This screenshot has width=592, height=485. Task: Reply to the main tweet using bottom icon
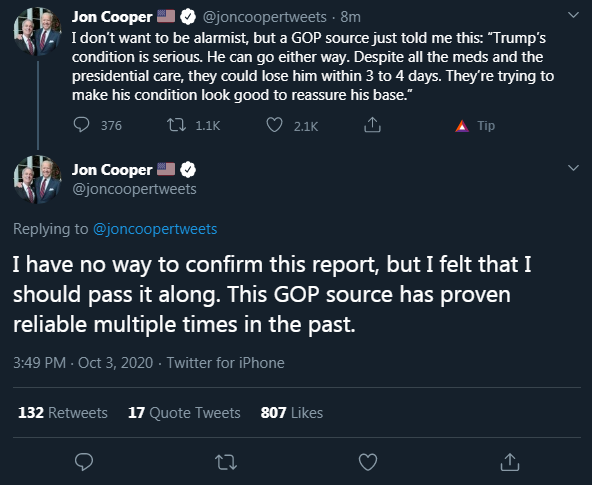pyautogui.click(x=84, y=462)
